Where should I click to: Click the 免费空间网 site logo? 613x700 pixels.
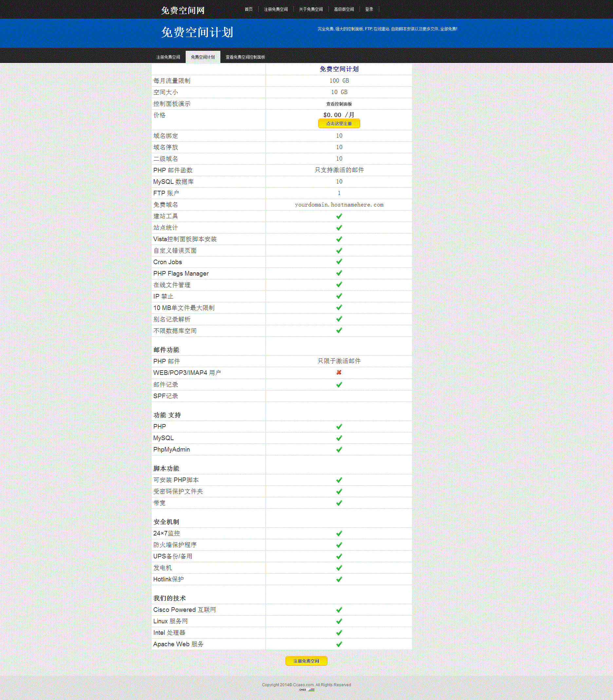(183, 10)
